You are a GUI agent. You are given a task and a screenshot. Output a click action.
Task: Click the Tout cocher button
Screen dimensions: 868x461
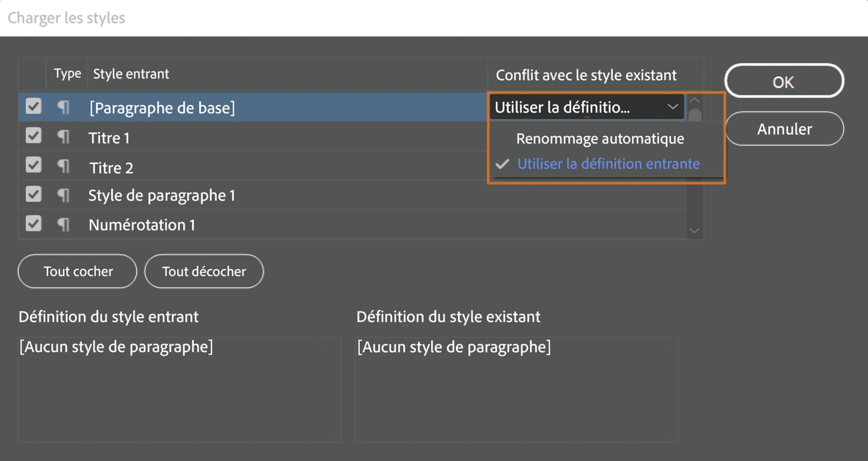pos(78,271)
